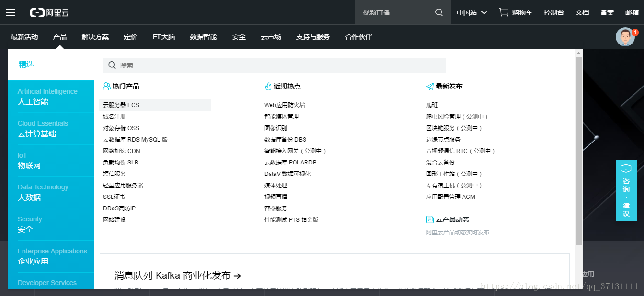
Task: Open 云数据库 RDS MySQL 版 link
Action: tap(136, 140)
